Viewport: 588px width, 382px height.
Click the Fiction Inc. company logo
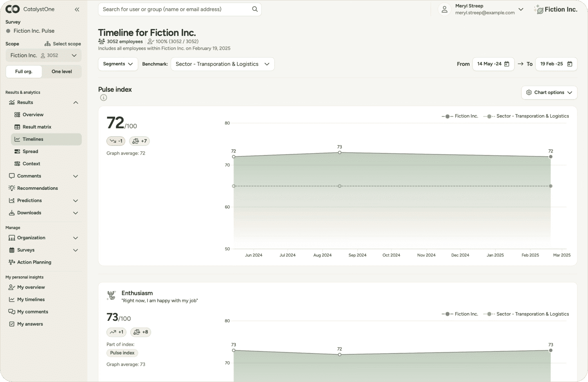click(555, 9)
